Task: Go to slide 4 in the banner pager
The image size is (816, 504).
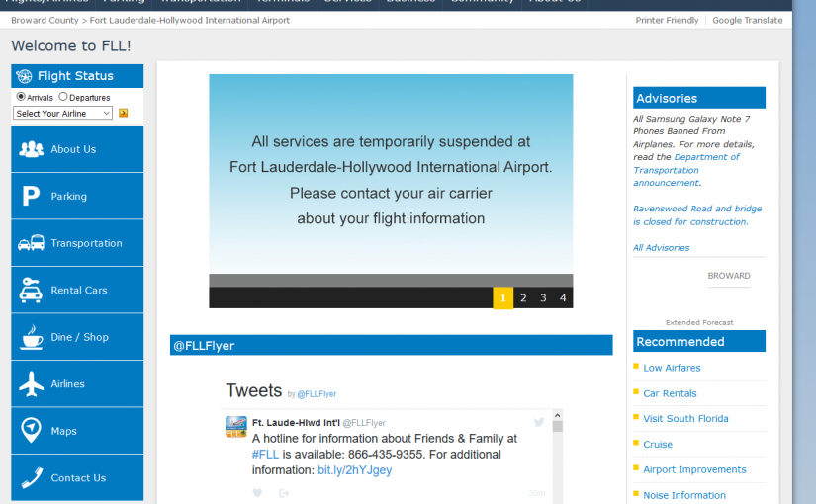Action: (563, 297)
